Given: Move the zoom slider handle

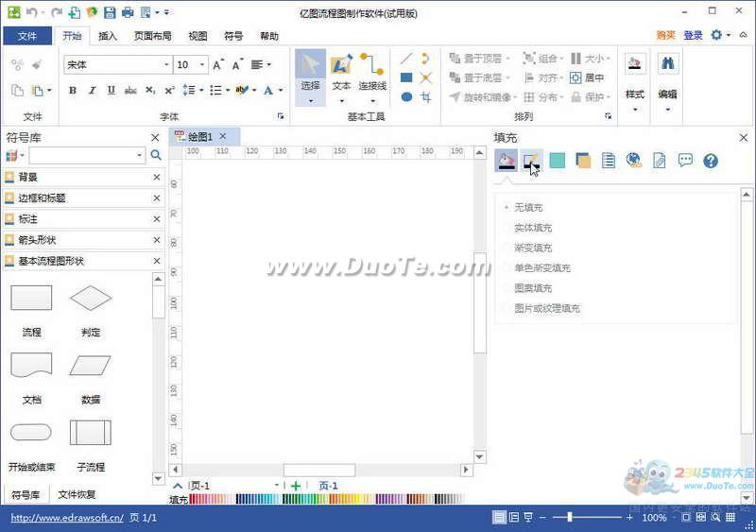Looking at the screenshot, I should (570, 518).
